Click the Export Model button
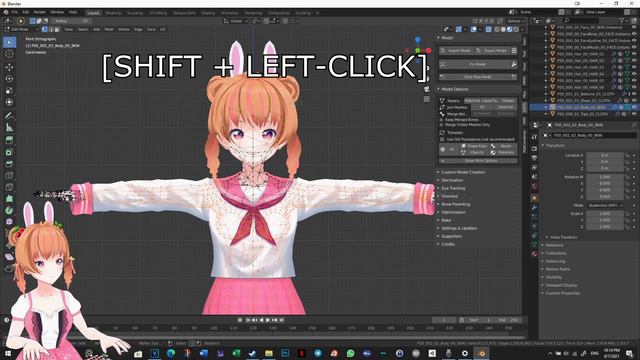 (491, 51)
